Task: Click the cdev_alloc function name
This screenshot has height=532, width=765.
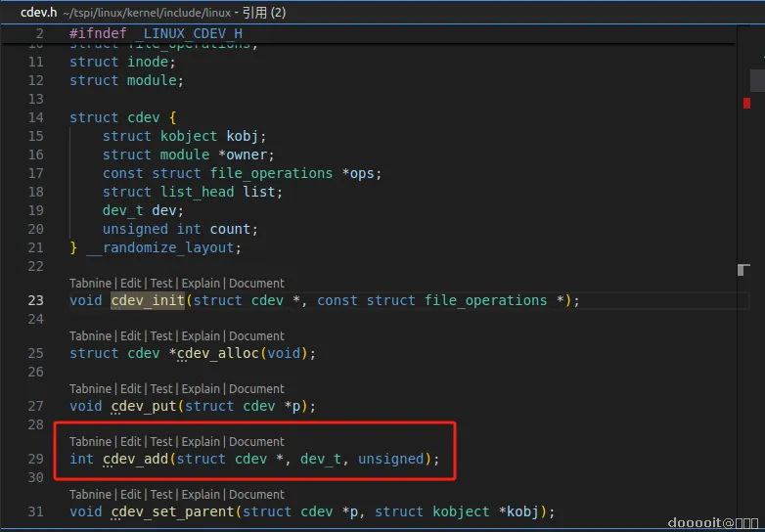Action: (x=218, y=353)
